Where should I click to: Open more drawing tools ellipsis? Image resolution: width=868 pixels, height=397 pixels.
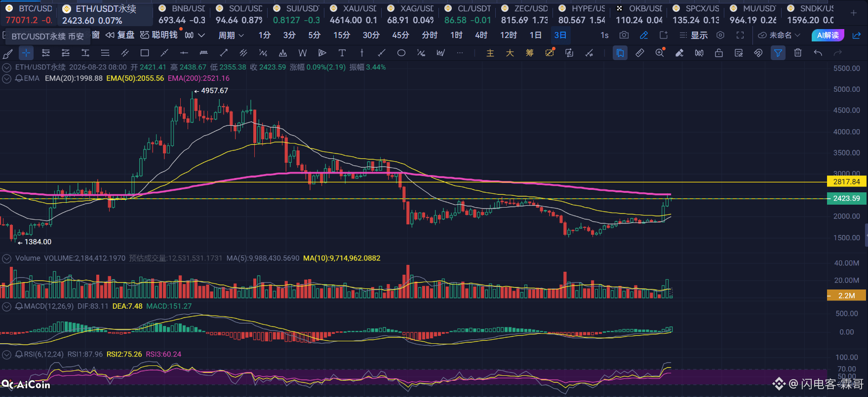coord(460,53)
